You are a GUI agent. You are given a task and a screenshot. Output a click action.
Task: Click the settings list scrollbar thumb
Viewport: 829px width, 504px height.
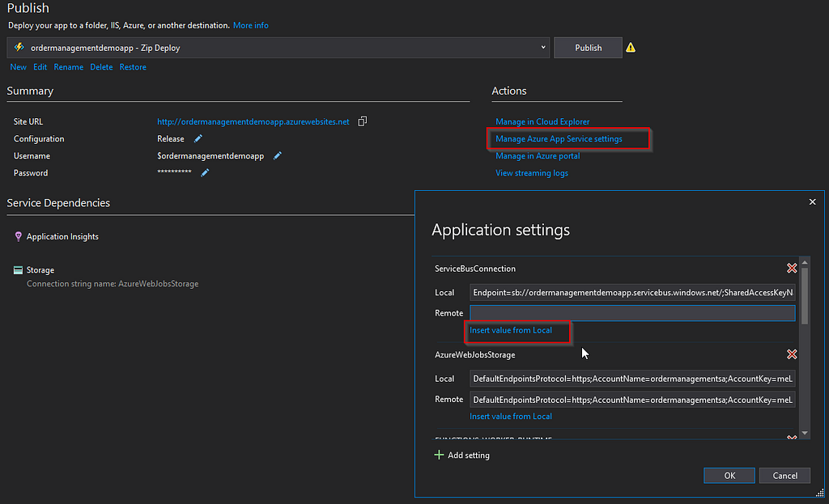pos(805,296)
